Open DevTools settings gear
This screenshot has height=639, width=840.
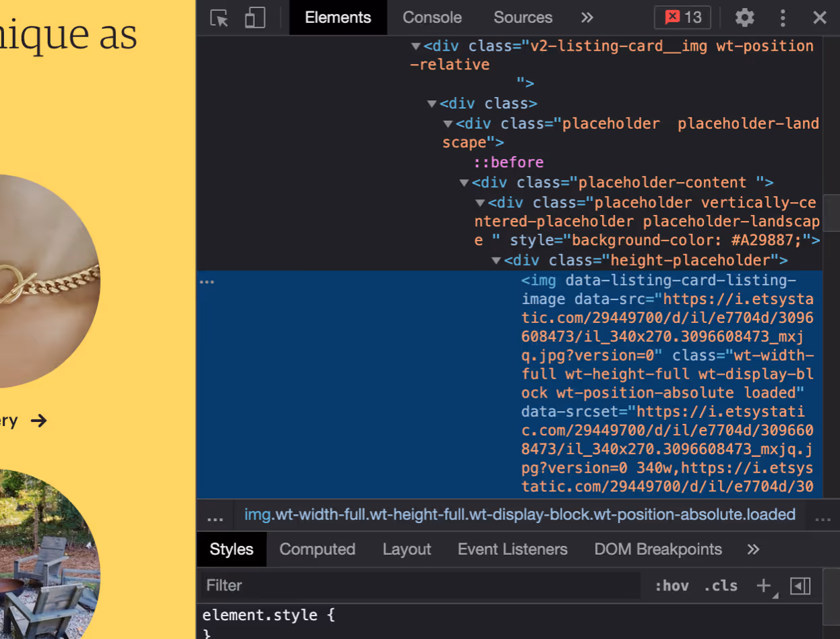point(744,18)
